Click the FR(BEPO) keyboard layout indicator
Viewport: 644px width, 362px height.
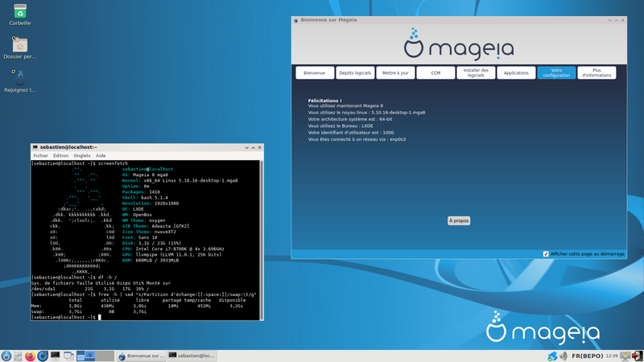[x=588, y=356]
